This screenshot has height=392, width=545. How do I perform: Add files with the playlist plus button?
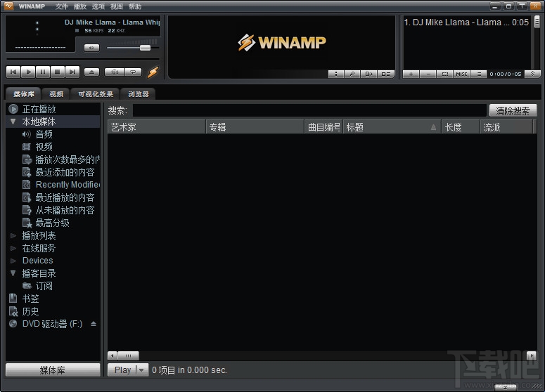pos(411,74)
